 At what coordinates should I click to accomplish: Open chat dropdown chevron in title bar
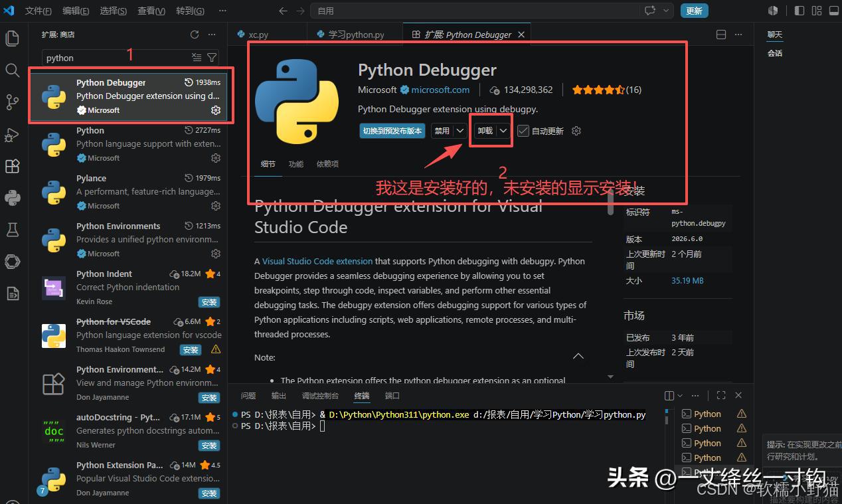(x=665, y=11)
